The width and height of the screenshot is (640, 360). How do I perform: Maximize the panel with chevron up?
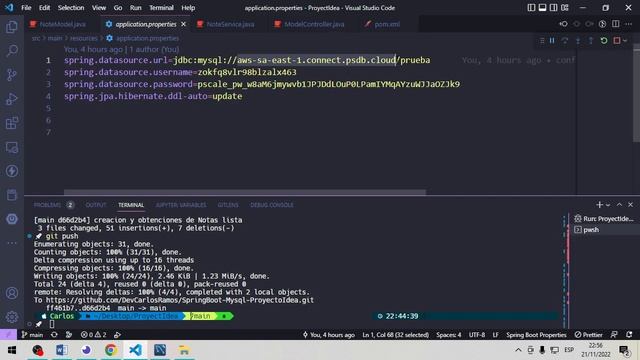tap(619, 204)
